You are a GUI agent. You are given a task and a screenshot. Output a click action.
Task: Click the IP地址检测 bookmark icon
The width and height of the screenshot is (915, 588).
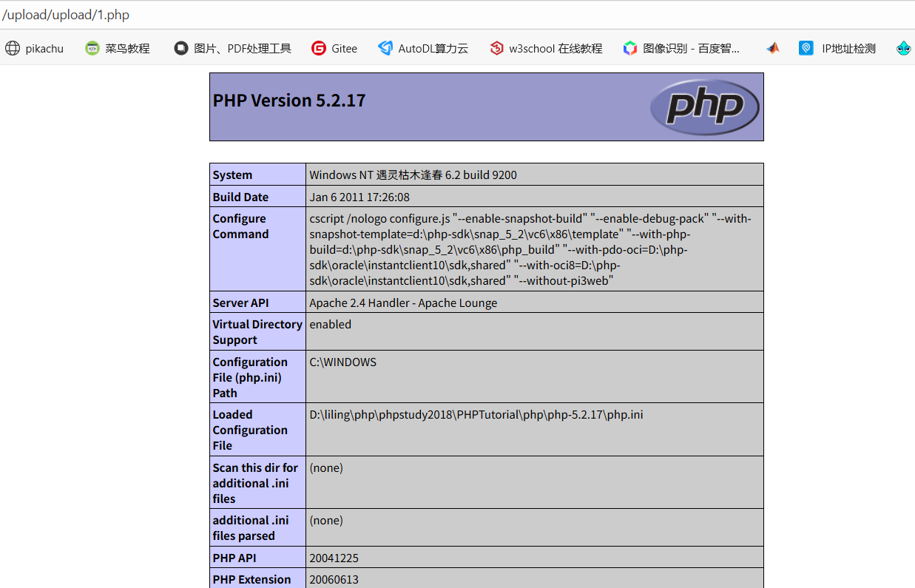pos(806,48)
